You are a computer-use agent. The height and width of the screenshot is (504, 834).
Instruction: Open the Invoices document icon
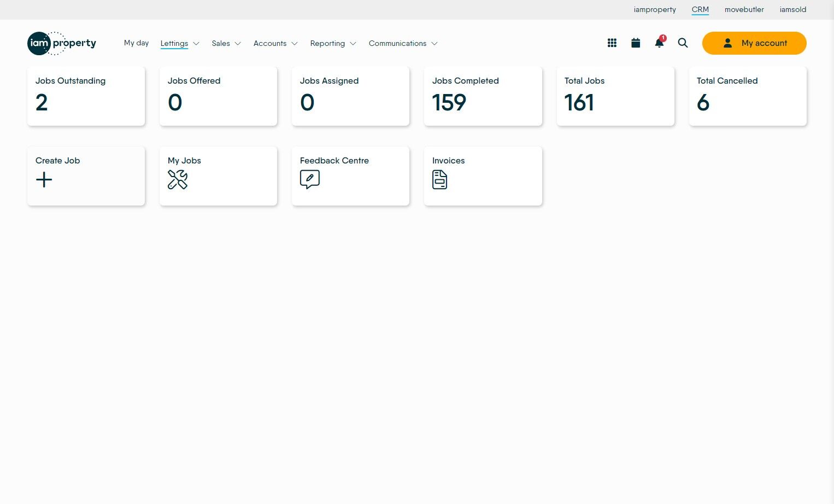[x=439, y=179]
